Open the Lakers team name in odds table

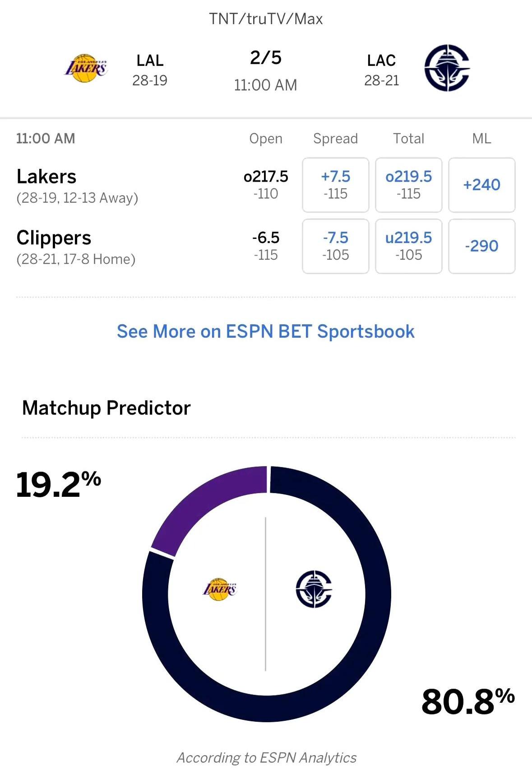tap(46, 177)
